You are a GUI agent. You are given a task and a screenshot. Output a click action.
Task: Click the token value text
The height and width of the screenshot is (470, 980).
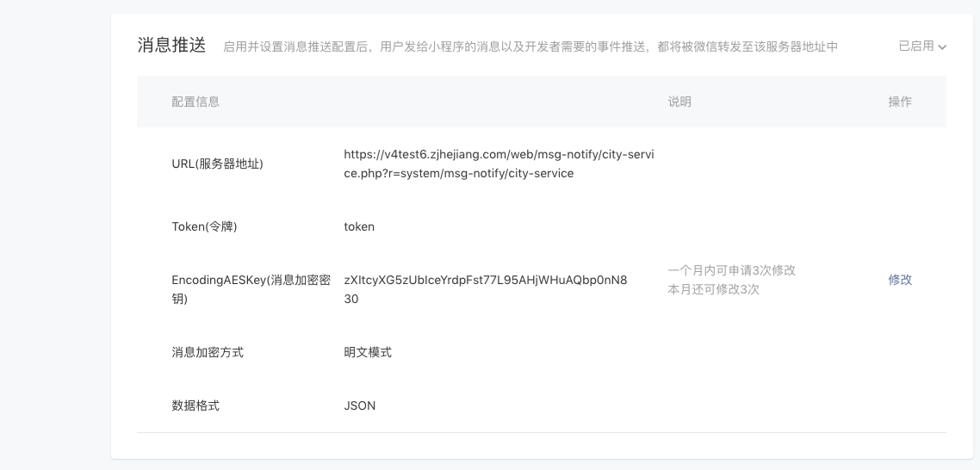pyautogui.click(x=359, y=226)
